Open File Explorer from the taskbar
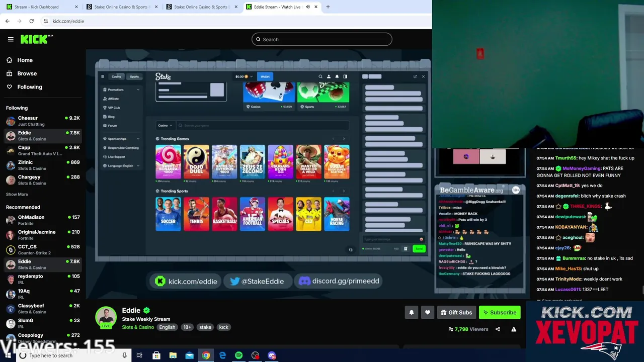The height and width of the screenshot is (362, 644). [173, 355]
